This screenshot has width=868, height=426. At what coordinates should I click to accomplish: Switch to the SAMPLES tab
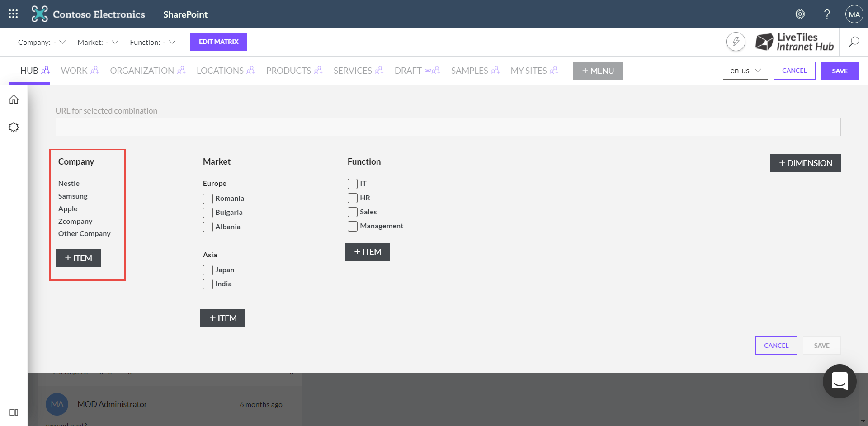(470, 71)
